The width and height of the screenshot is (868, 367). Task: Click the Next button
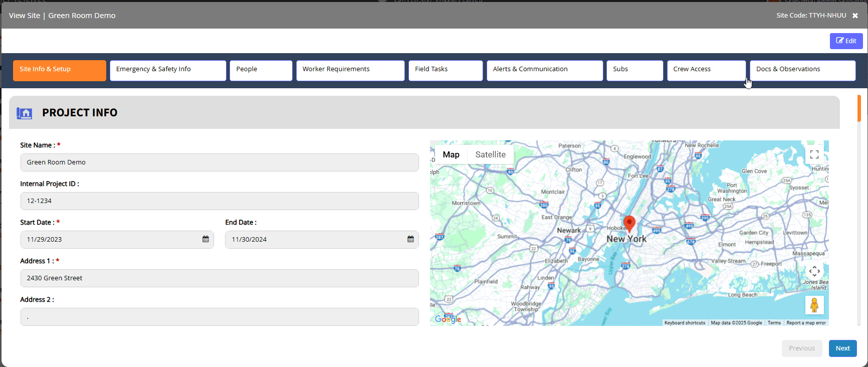[x=842, y=348]
